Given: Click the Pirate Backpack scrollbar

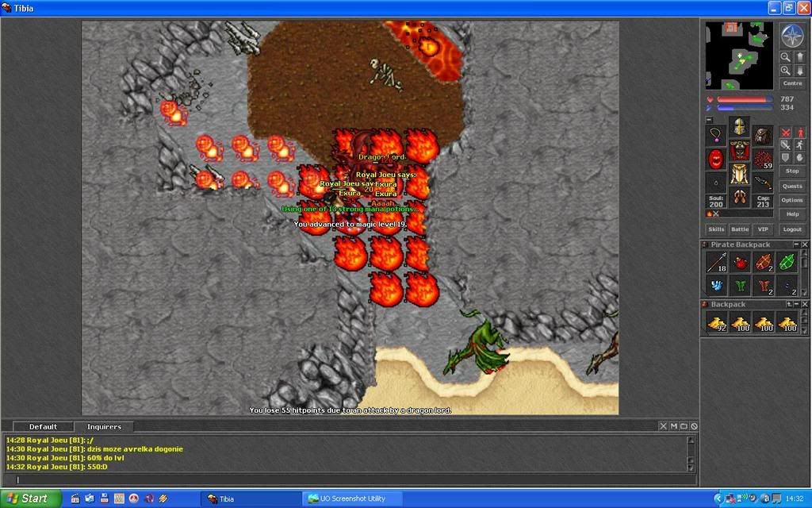Looking at the screenshot, I should (x=805, y=274).
